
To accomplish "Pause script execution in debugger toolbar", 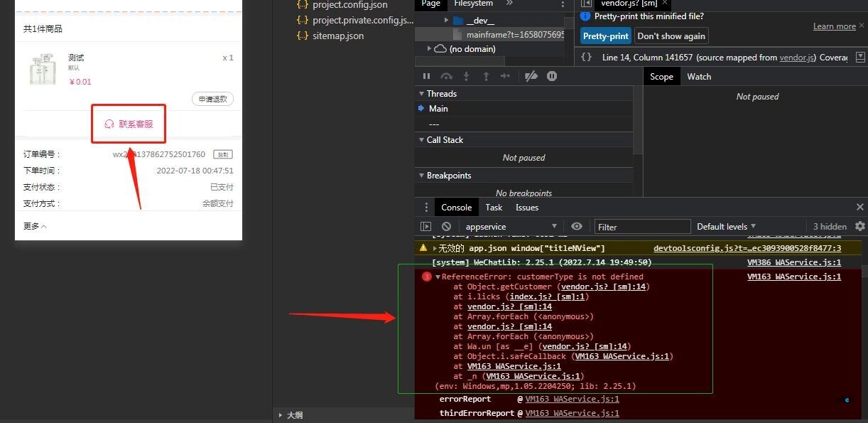I will 426,76.
